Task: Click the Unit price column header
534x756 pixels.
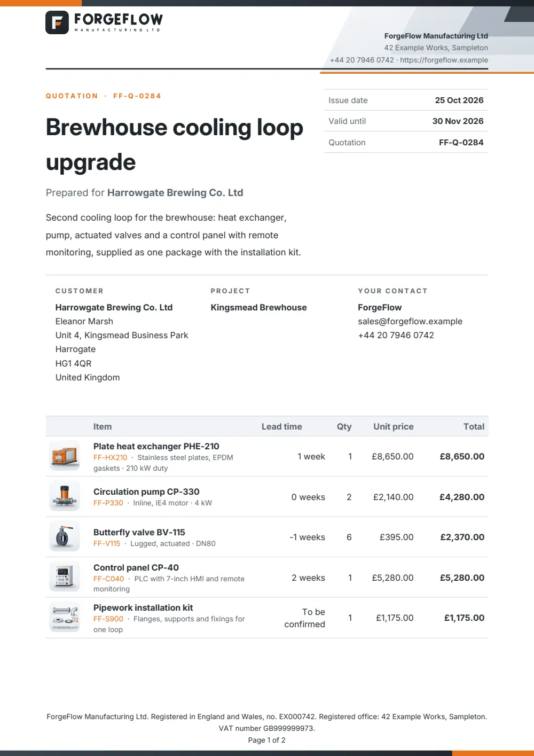Action: point(394,426)
